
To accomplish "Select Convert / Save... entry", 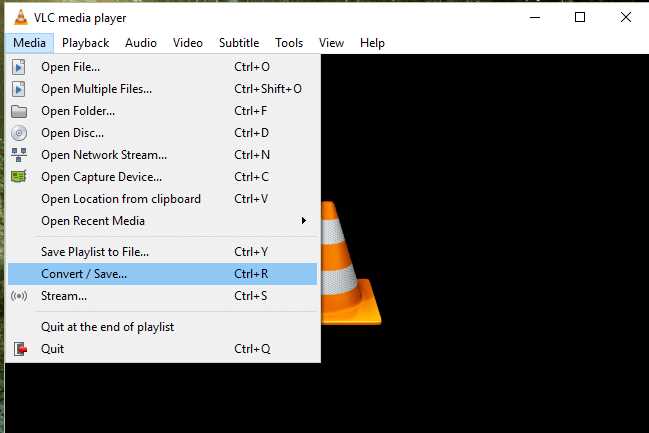I will pos(163,274).
